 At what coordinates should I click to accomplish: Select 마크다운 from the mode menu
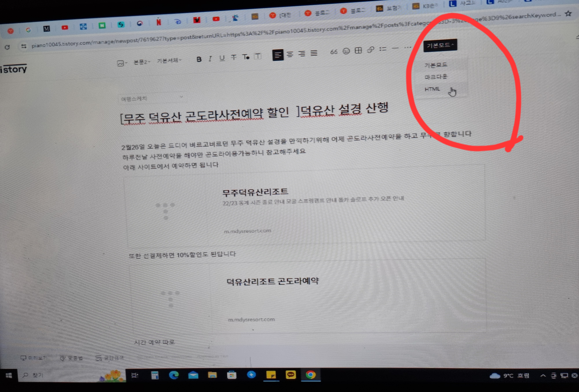(x=436, y=77)
